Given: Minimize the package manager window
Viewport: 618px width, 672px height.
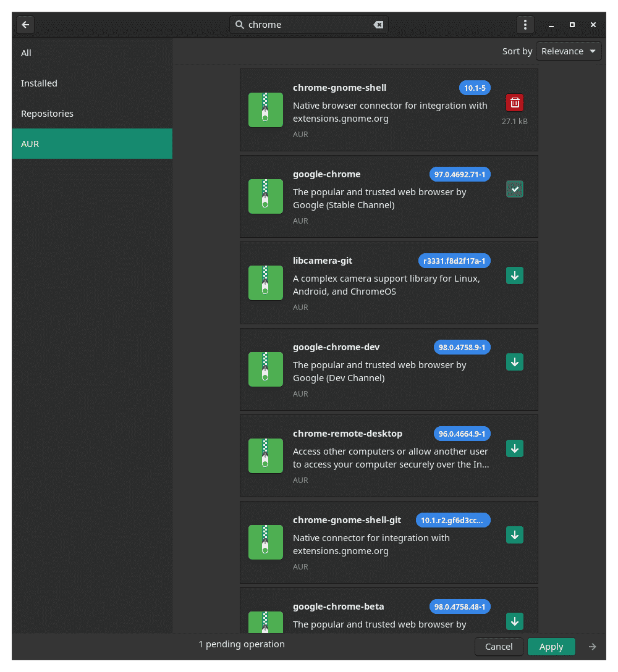Looking at the screenshot, I should pos(551,25).
